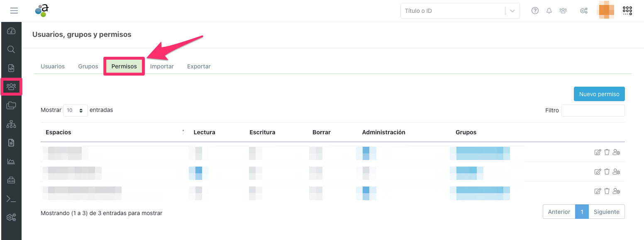This screenshot has height=240, width=644.
Task: Open the org-chart hierarchy icon in sidebar
Action: [x=11, y=124]
